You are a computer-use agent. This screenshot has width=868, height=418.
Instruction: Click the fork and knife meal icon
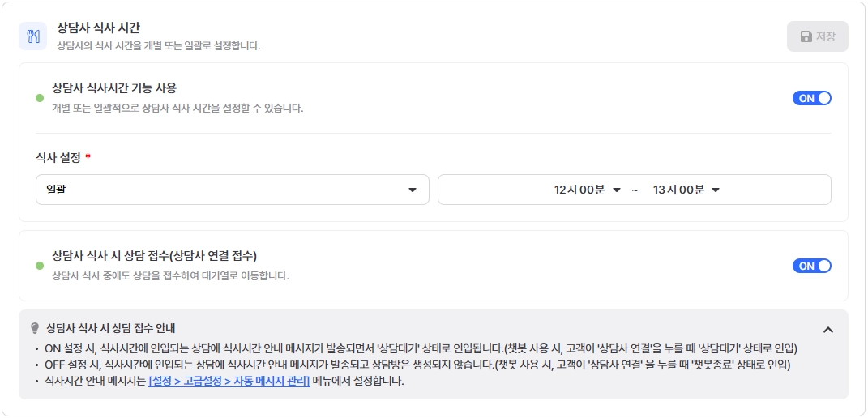tap(32, 36)
